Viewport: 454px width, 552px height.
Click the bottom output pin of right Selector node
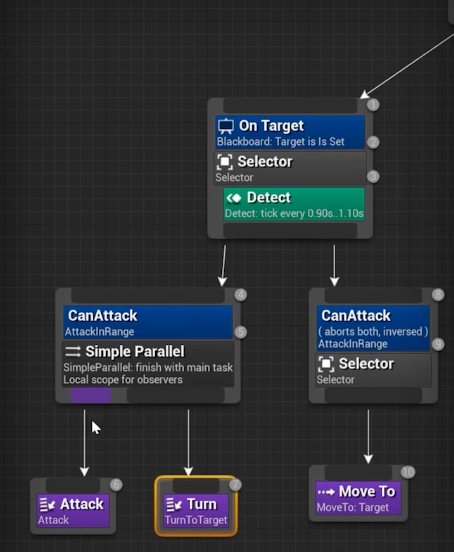pos(373,395)
